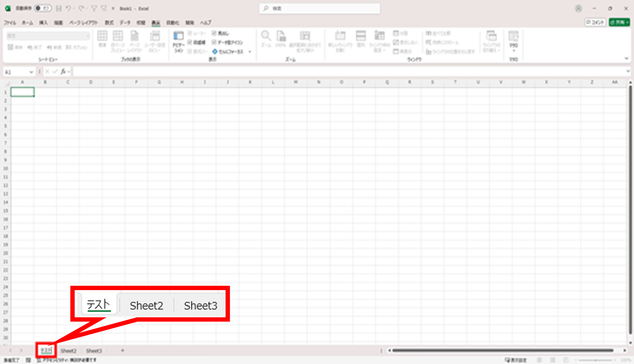Expand the マクロ macros dropdown
This screenshot has height=364, width=634.
(x=514, y=51)
